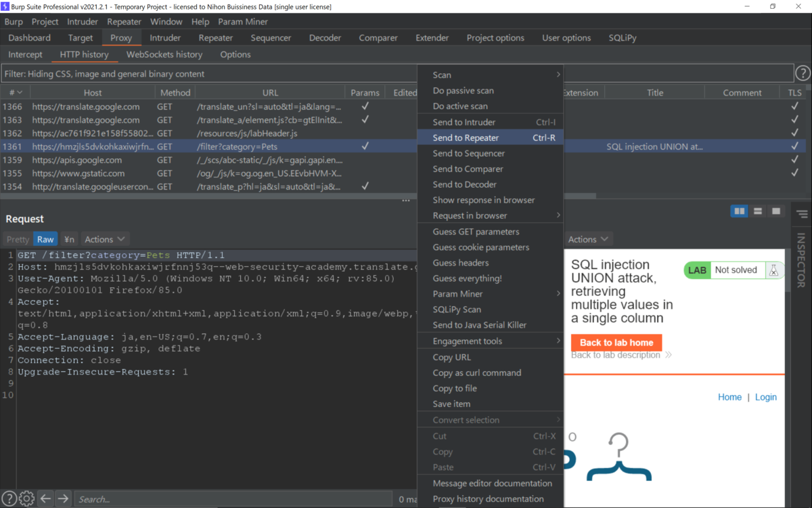This screenshot has width=812, height=508.
Task: Open response Actions dropdown
Action: [x=589, y=239]
